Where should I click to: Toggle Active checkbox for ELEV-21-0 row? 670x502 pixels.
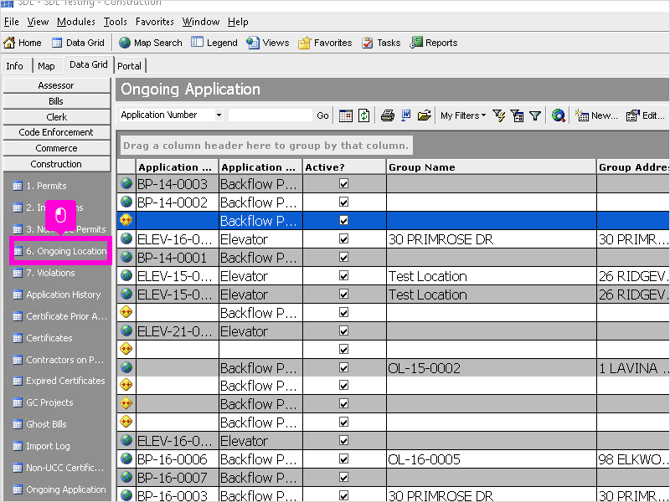pyautogui.click(x=344, y=330)
